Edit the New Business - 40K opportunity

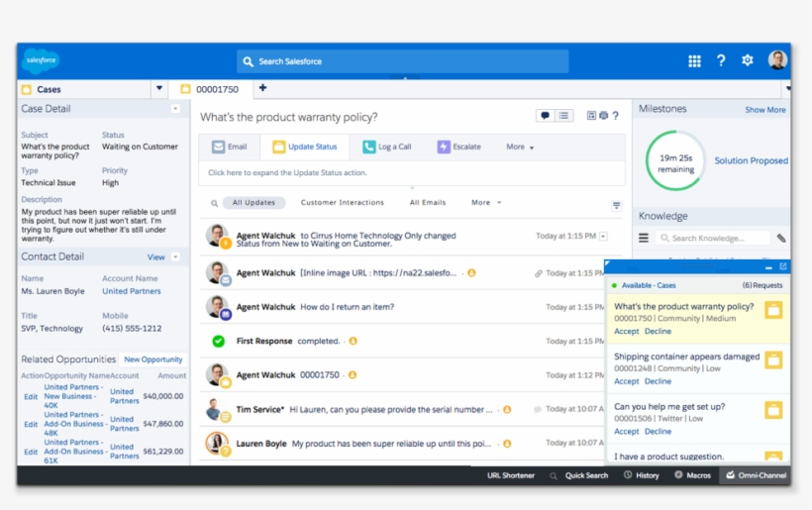click(x=31, y=396)
